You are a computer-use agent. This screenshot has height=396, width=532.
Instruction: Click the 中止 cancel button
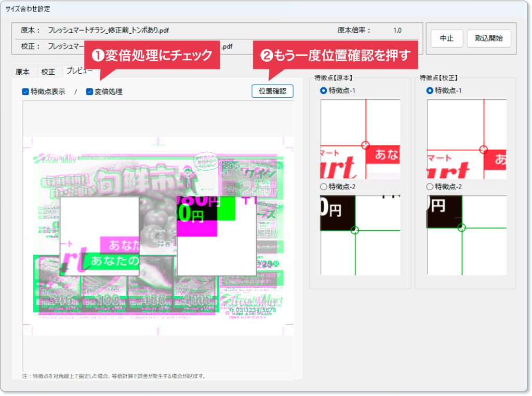point(446,38)
